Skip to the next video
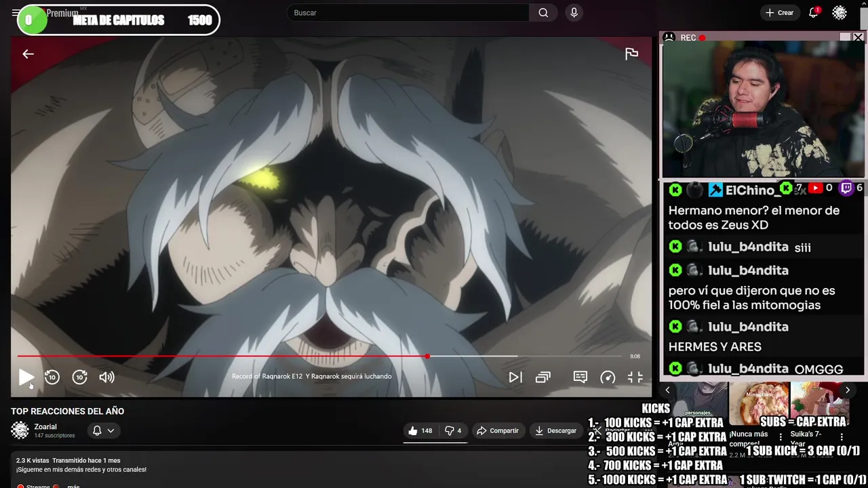Viewport: 868px width, 488px height. pyautogui.click(x=515, y=378)
